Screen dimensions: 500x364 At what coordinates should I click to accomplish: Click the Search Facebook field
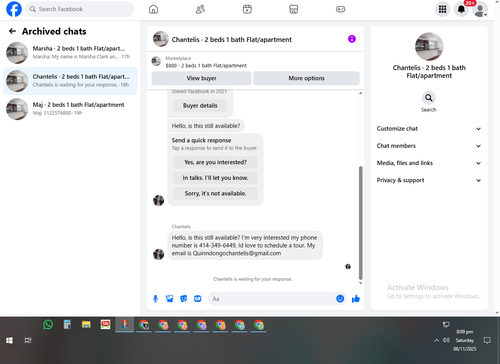point(80,9)
